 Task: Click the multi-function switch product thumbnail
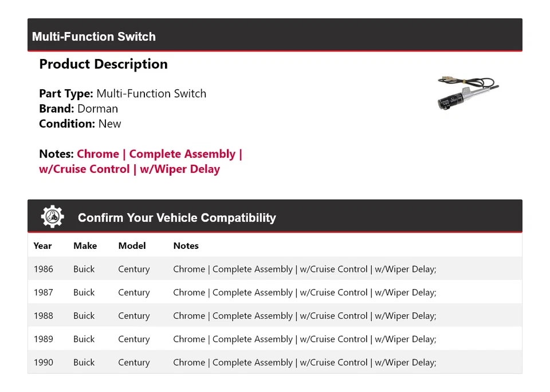tap(467, 93)
